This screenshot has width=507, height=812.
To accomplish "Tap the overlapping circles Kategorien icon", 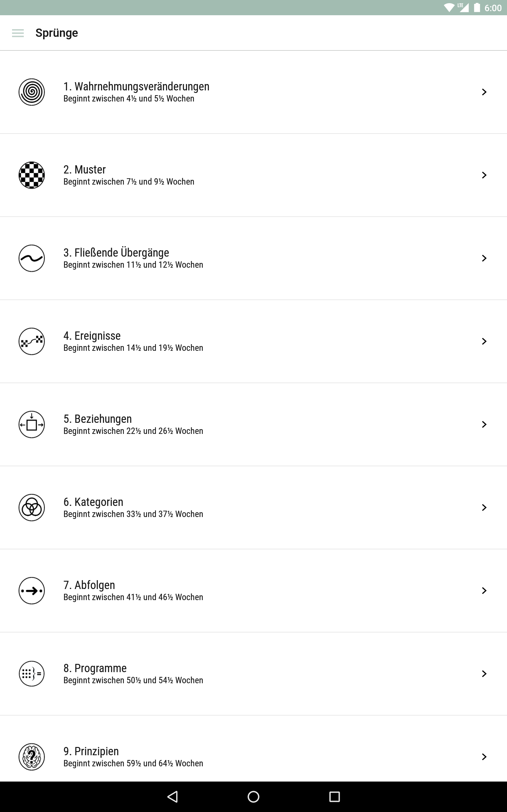I will (x=31, y=507).
